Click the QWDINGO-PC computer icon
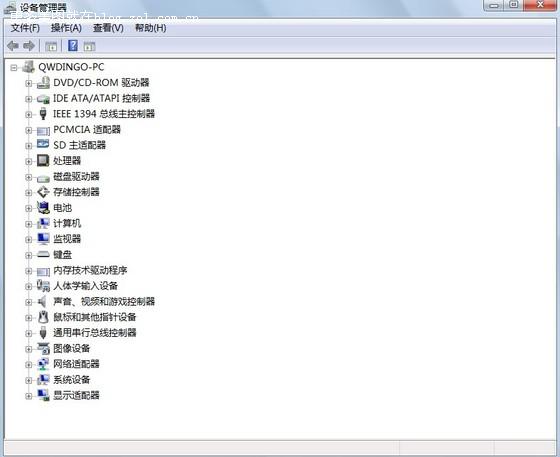The height and width of the screenshot is (457, 560). (x=29, y=67)
